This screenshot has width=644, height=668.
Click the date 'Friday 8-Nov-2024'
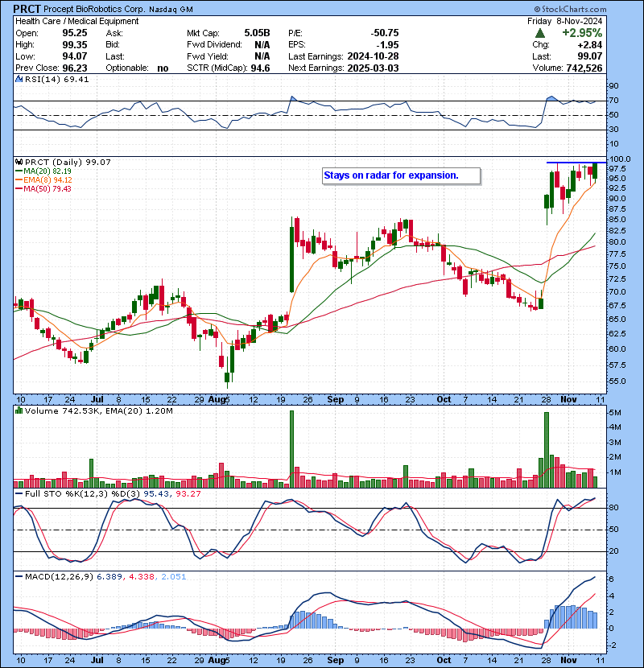pos(565,21)
